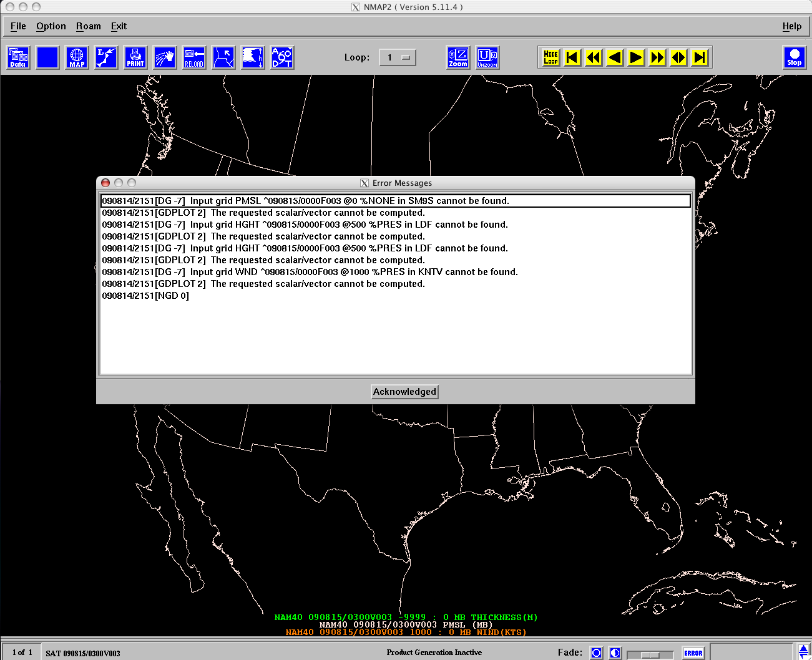Click the MAP globe toolbar icon
812x660 pixels.
tap(77, 57)
